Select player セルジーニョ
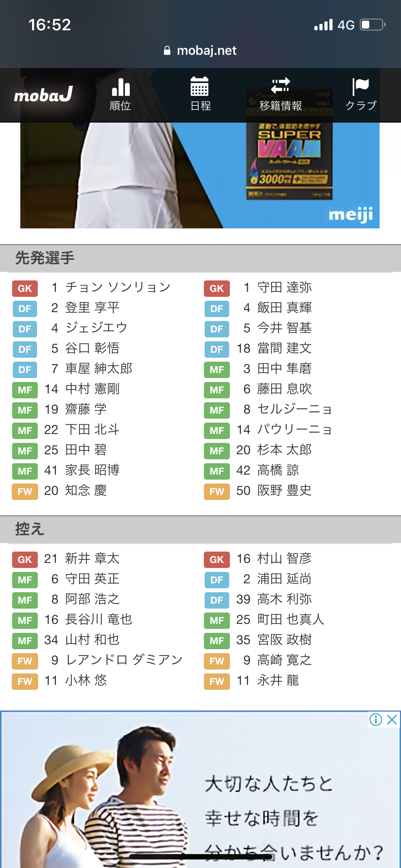Image resolution: width=401 pixels, height=868 pixels. coord(295,409)
